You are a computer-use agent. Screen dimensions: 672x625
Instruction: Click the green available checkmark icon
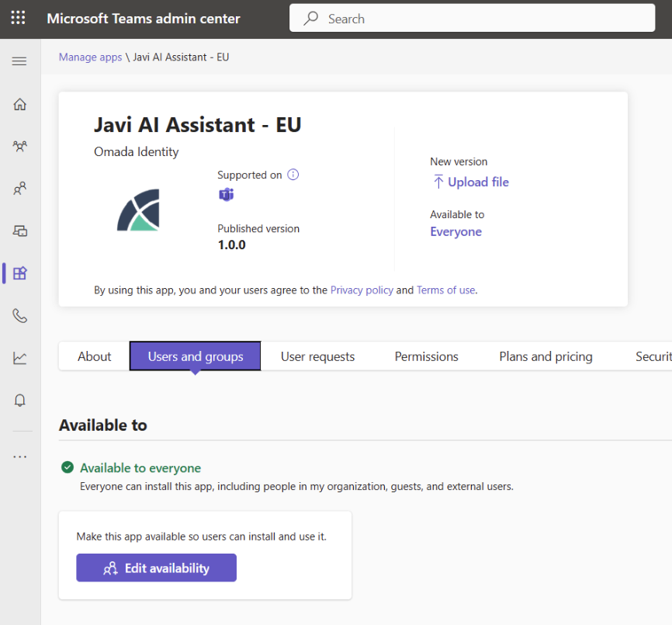pyautogui.click(x=68, y=467)
